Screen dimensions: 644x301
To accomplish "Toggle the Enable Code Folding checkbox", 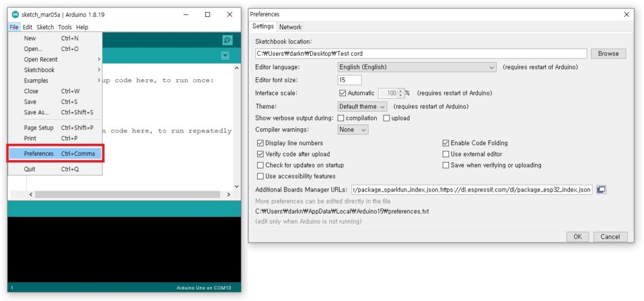I will (x=446, y=143).
